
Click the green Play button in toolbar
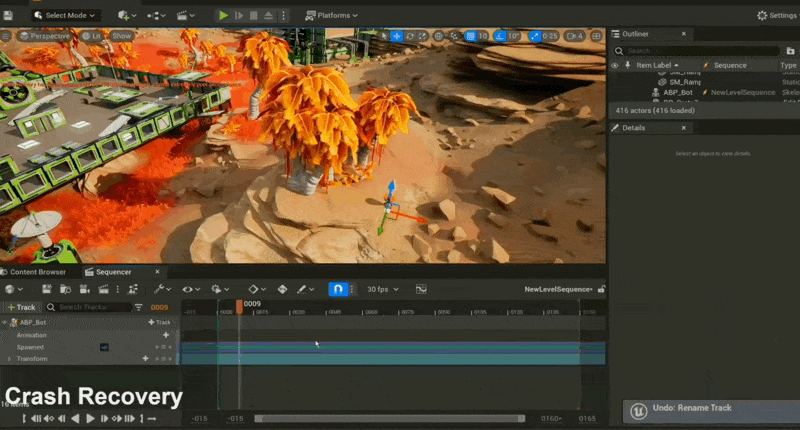[223, 15]
